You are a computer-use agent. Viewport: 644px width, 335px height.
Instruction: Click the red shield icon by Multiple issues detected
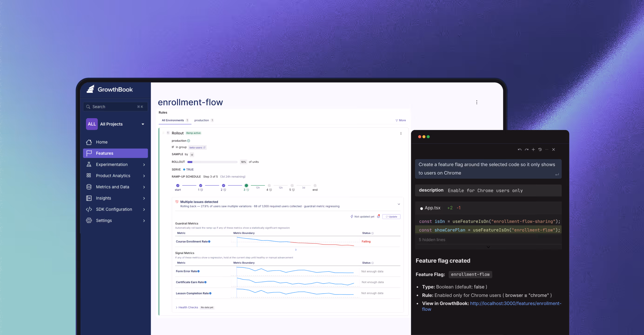177,201
